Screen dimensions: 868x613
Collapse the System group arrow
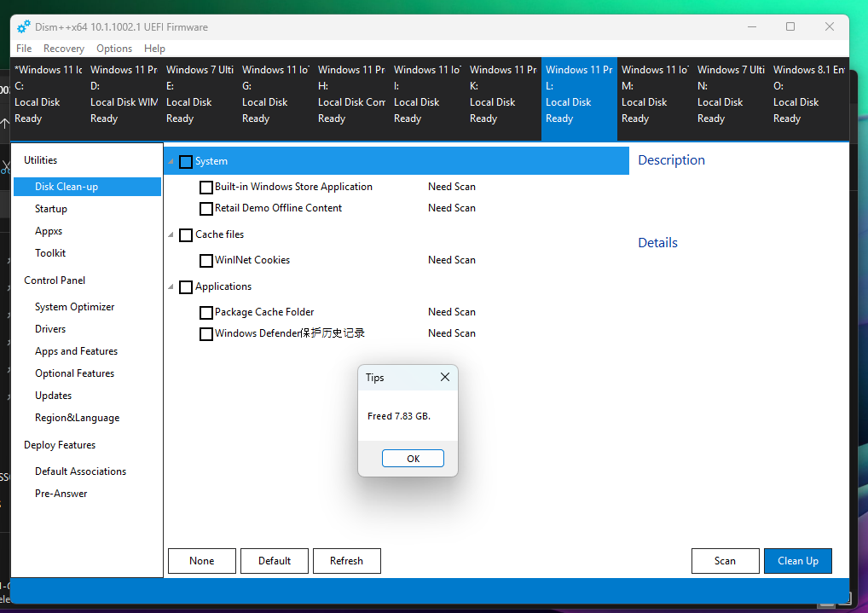click(x=171, y=161)
